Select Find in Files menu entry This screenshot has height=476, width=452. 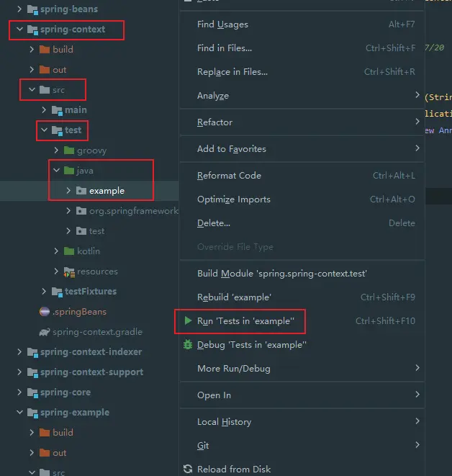tap(225, 48)
